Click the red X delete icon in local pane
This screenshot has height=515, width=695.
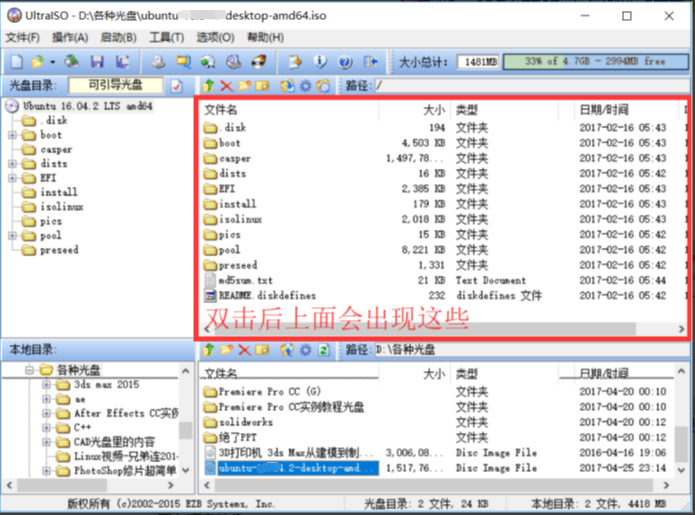(x=244, y=350)
